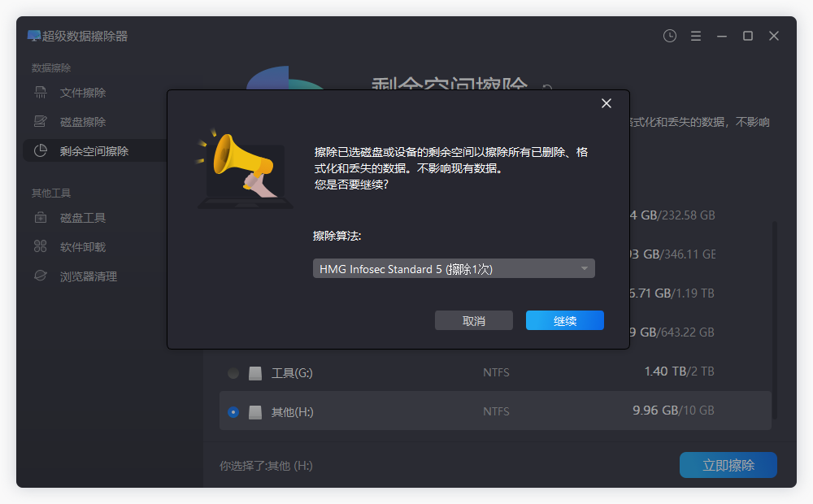The height and width of the screenshot is (504, 813).
Task: Click the dropdown arrow on HMG Infosec Standard 5
Action: (584, 267)
